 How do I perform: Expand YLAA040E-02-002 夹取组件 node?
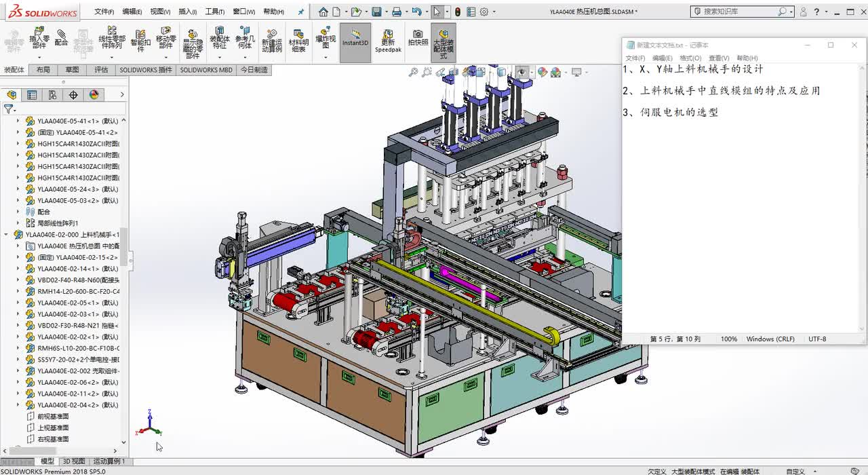coord(18,371)
